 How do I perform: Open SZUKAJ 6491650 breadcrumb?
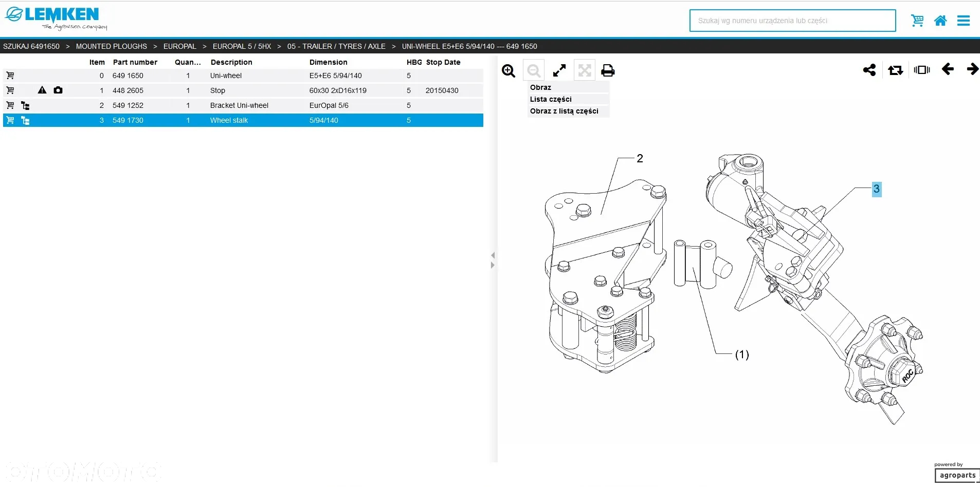tap(31, 46)
